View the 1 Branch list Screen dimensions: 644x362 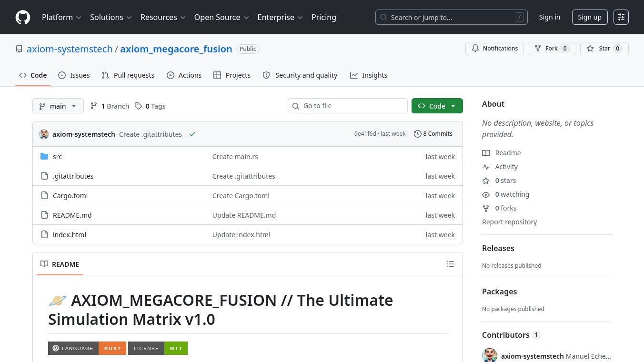click(110, 106)
